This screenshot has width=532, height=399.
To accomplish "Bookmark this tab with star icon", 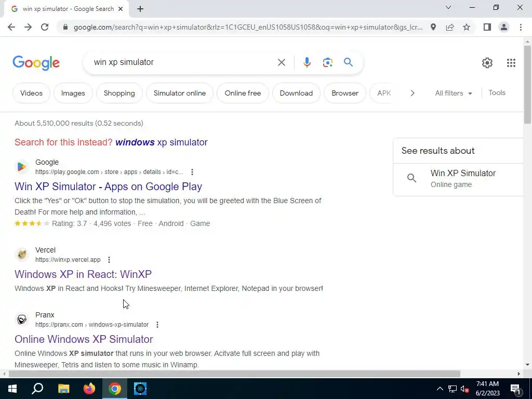I will pyautogui.click(x=467, y=27).
